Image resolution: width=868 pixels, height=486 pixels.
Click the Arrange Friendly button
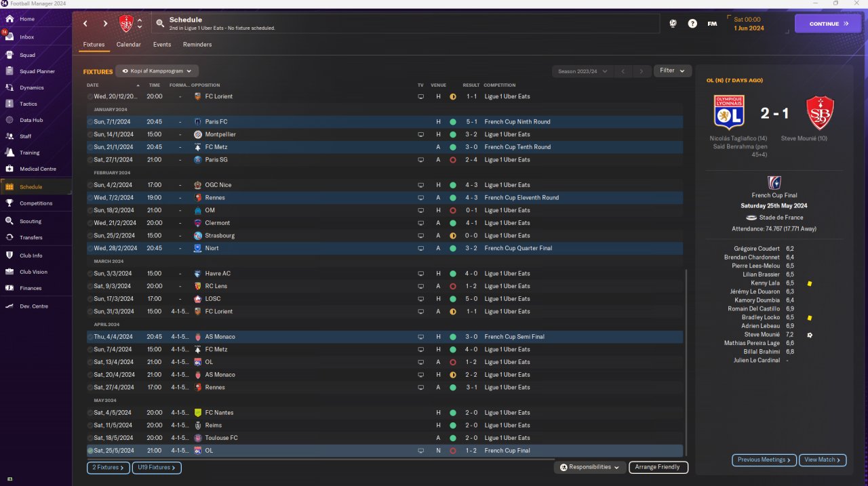coord(658,467)
